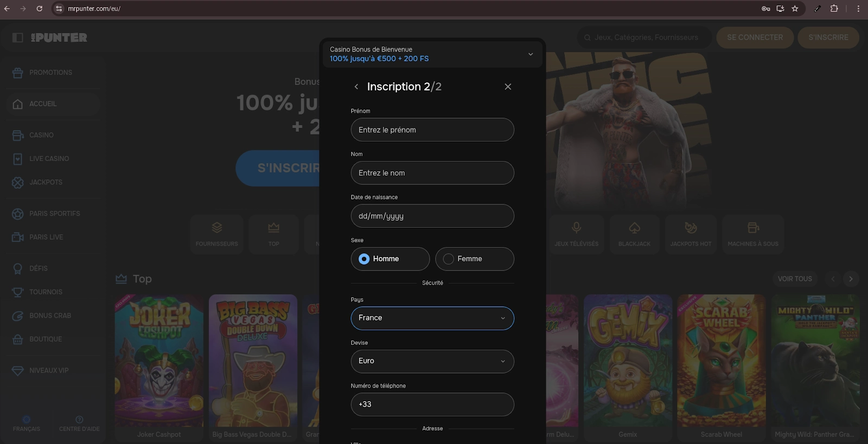Toggle the sidebar collapse icon near logo
The image size is (868, 444).
pos(18,37)
